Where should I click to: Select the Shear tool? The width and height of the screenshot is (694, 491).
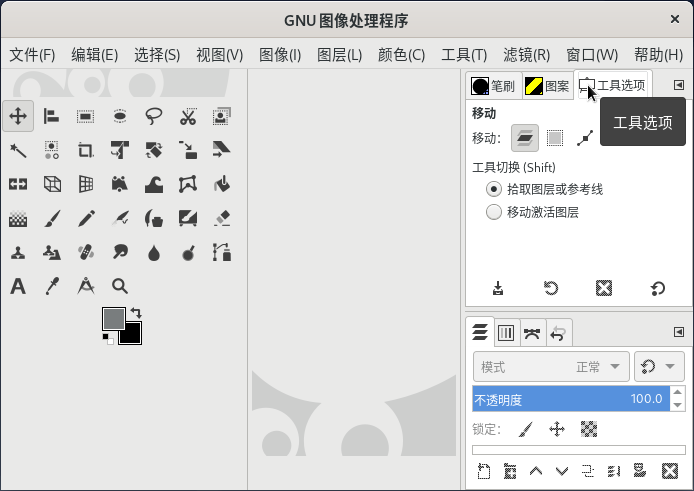(222, 150)
